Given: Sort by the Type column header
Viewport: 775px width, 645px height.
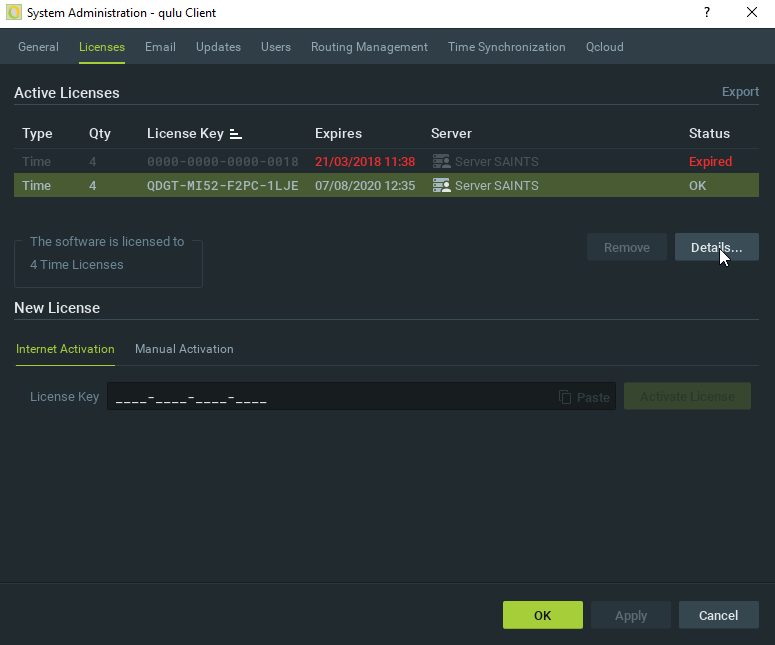Looking at the screenshot, I should point(37,133).
